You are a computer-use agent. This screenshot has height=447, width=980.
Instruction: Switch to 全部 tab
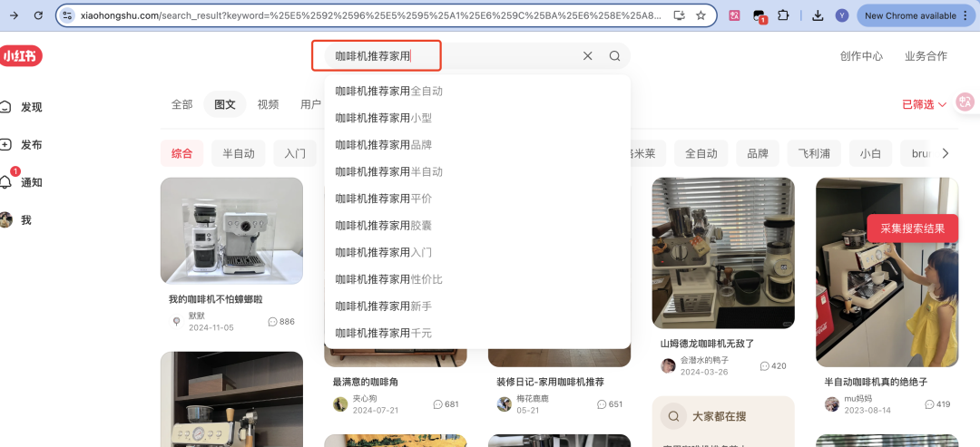[x=181, y=104]
